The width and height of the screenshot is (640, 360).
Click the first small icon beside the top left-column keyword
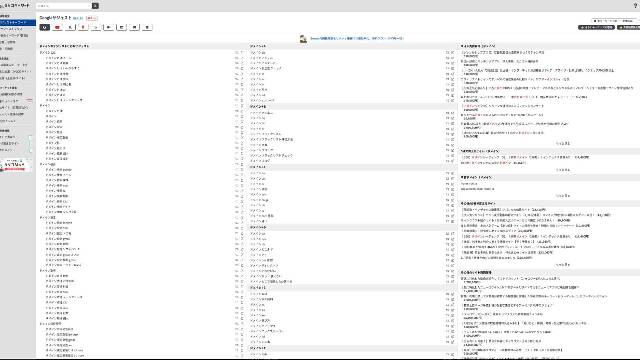click(237, 53)
